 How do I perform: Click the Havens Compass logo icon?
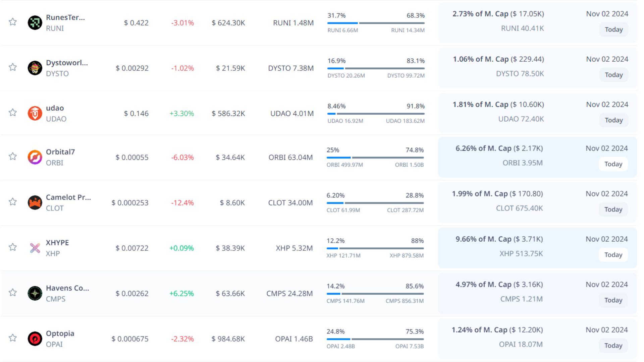(35, 293)
